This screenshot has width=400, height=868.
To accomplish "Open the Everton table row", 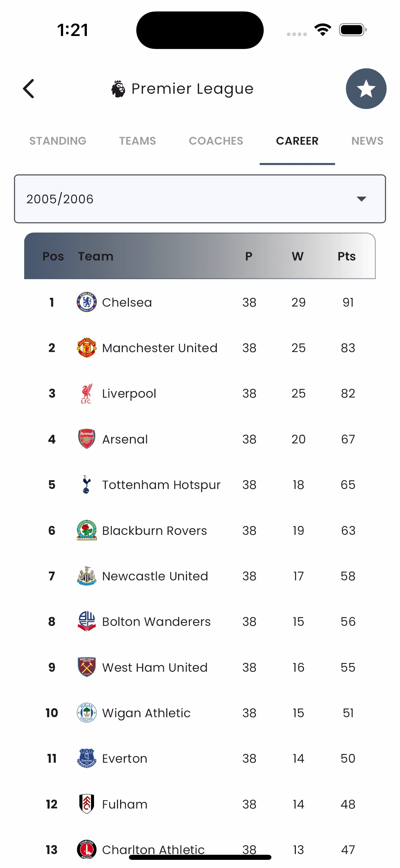I will [199, 758].
